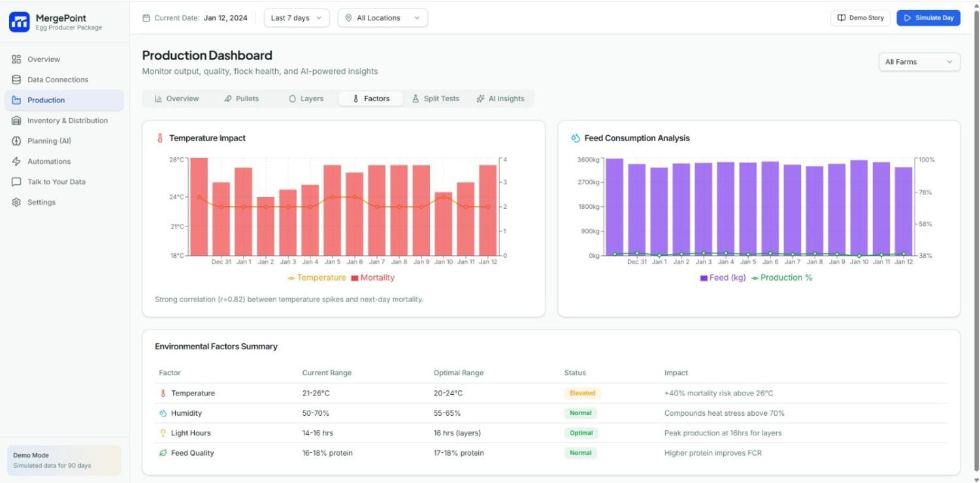Click the thermometer icon on Temperature Impact
Screen dimensions: 980x483
(159, 138)
